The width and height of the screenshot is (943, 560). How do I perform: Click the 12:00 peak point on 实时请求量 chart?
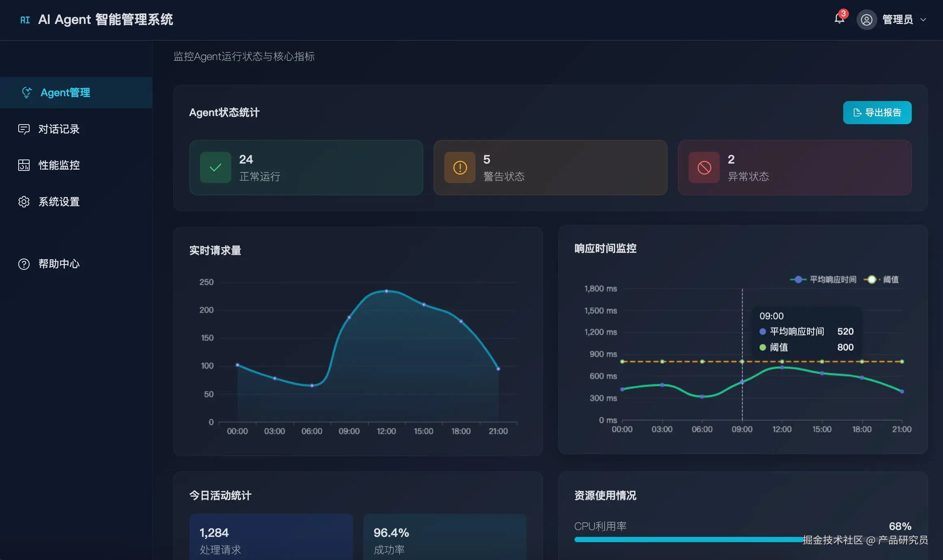tap(386, 291)
